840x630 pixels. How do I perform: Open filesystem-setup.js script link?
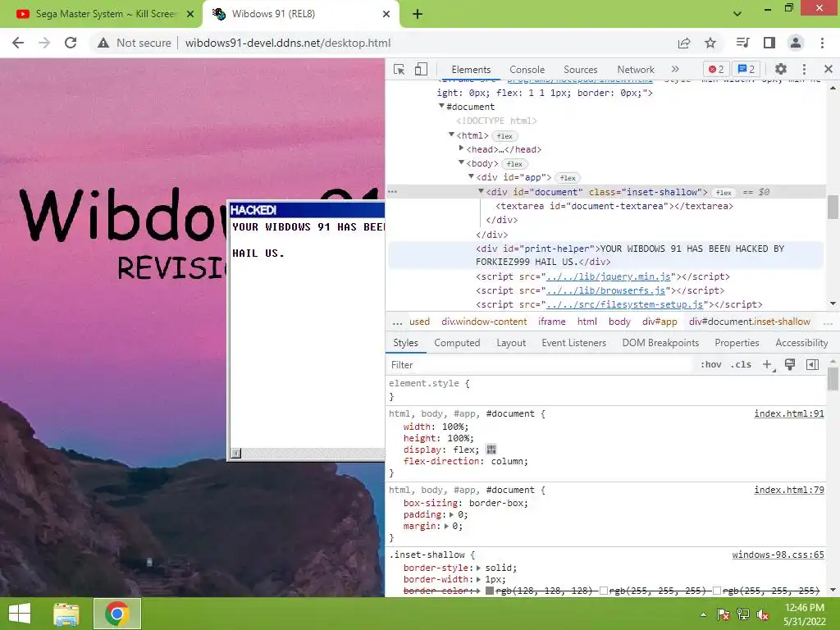[624, 304]
